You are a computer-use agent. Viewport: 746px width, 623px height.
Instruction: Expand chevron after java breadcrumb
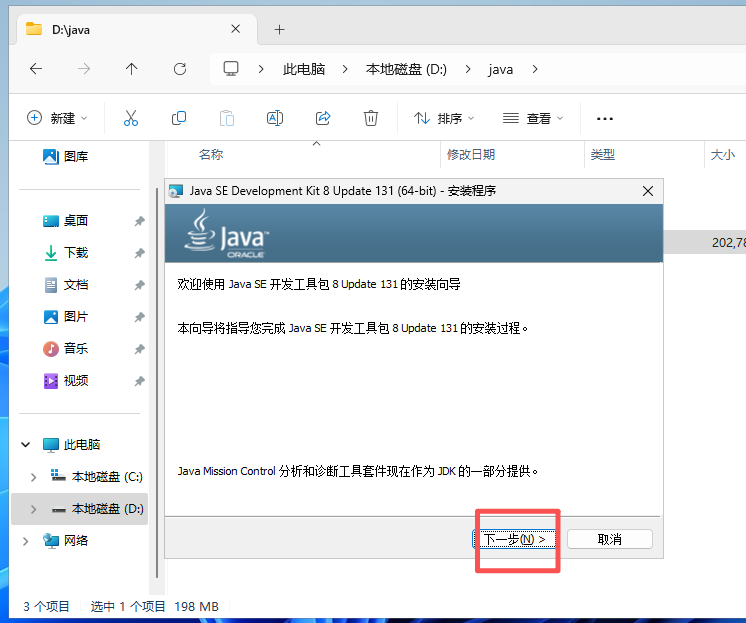[x=535, y=69]
